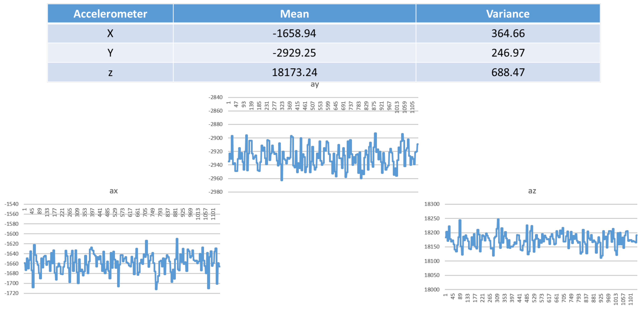The image size is (644, 312).
Task: Click the Mean column header
Action: point(294,14)
